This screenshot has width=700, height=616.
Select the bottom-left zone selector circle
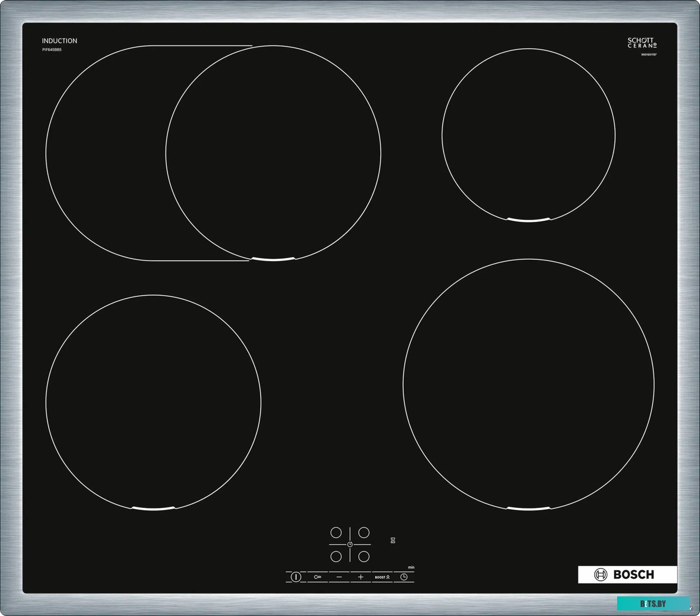click(336, 556)
